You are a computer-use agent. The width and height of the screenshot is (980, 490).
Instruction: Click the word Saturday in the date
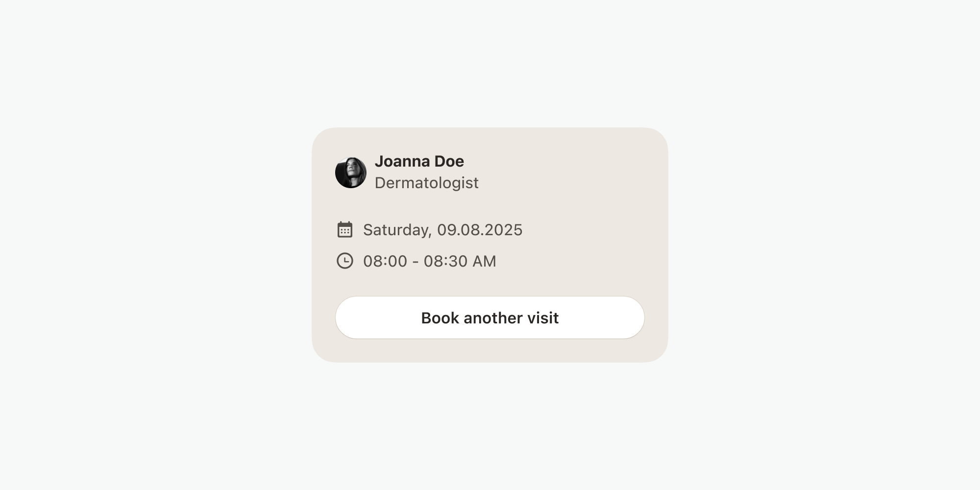[x=397, y=230]
